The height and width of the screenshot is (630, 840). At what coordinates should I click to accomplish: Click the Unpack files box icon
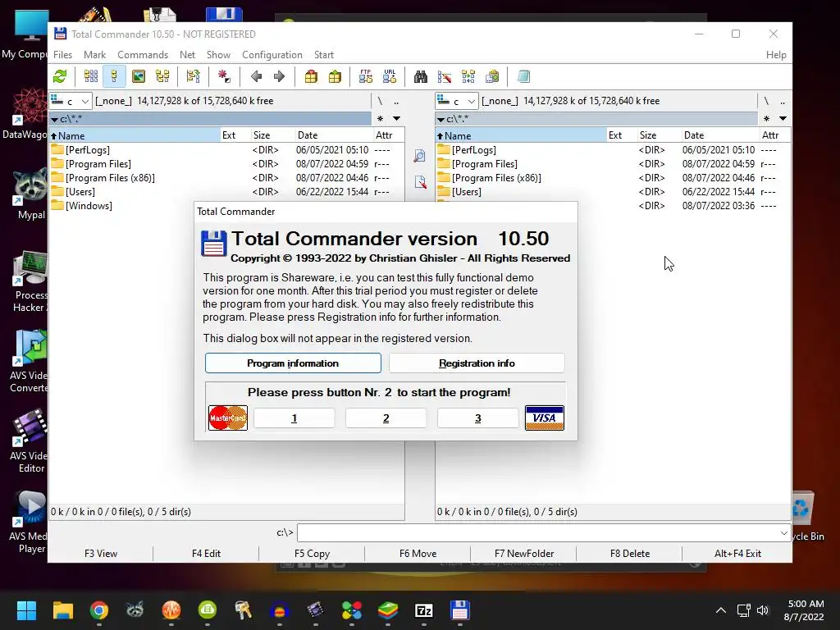[335, 76]
